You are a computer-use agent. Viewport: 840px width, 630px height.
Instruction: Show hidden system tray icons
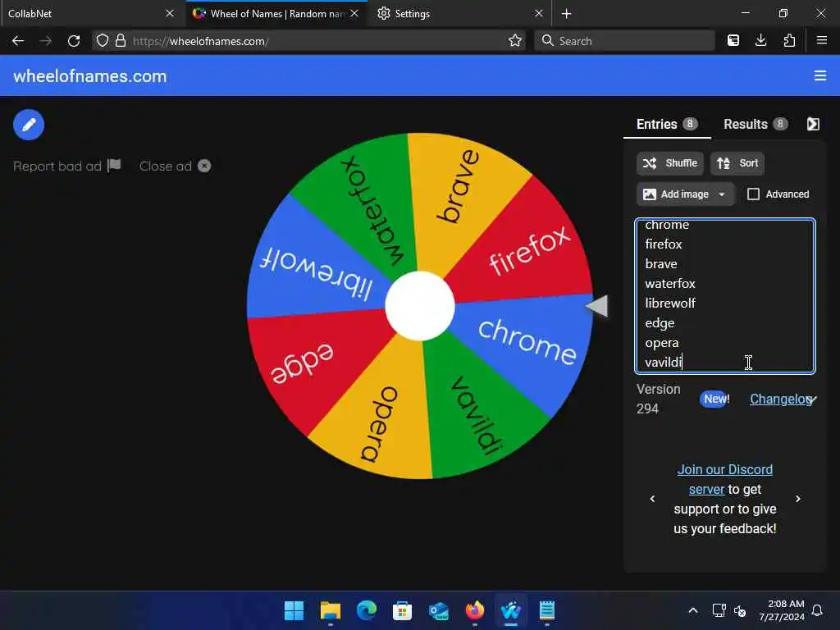click(x=692, y=610)
